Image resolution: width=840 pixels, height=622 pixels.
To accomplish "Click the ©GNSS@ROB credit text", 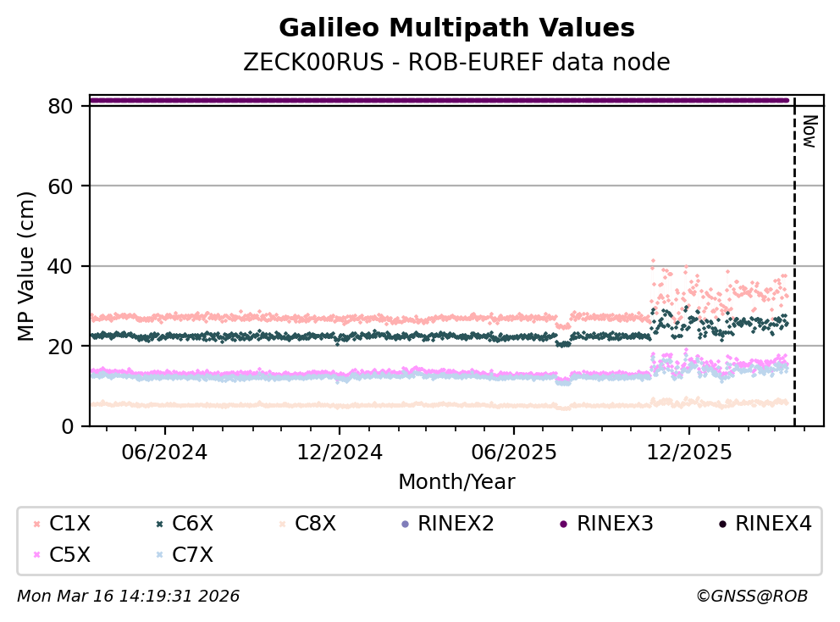I will [751, 597].
